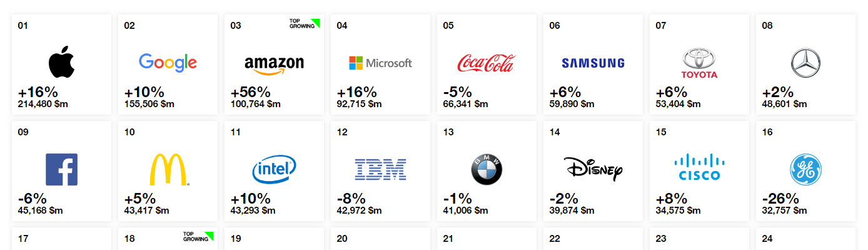Open the Google brand logo

(x=168, y=62)
